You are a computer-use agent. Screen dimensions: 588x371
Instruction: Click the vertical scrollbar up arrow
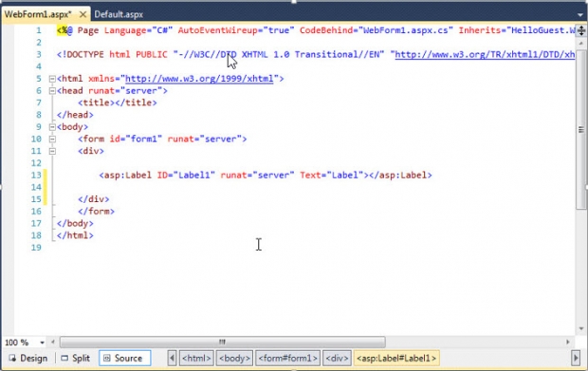[x=580, y=43]
